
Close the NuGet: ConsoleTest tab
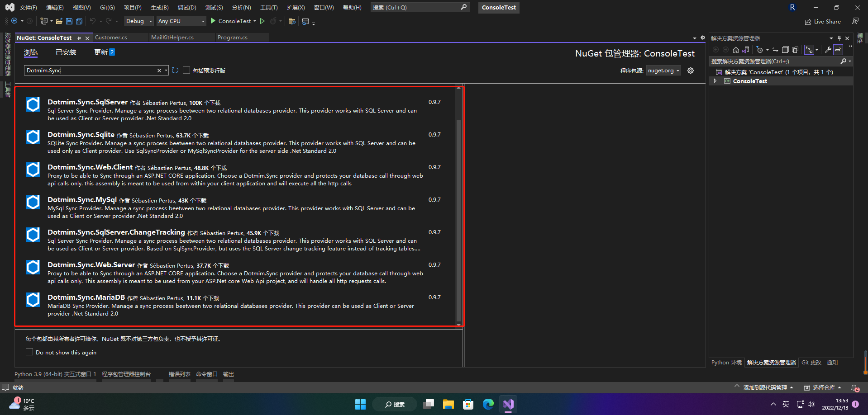coord(87,38)
